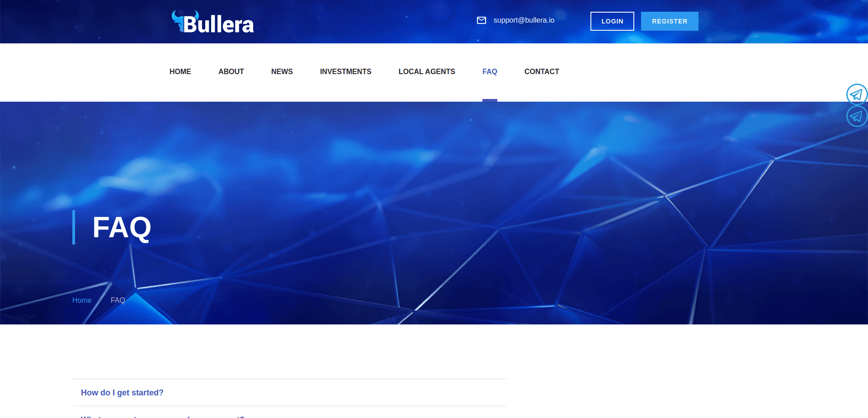Select the active FAQ navigation item

[x=490, y=71]
